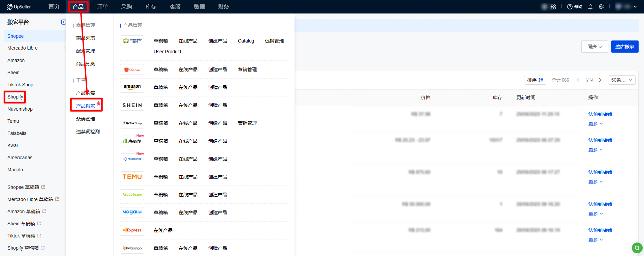Click first row's 认领到店铺 link

[600, 114]
